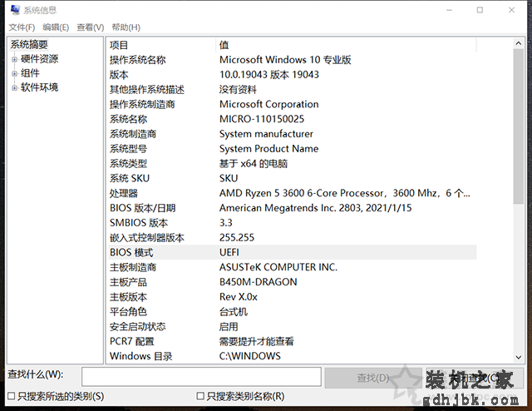532x411 pixels.
Task: Select the MICRO-110150025 system name value
Action: [262, 119]
